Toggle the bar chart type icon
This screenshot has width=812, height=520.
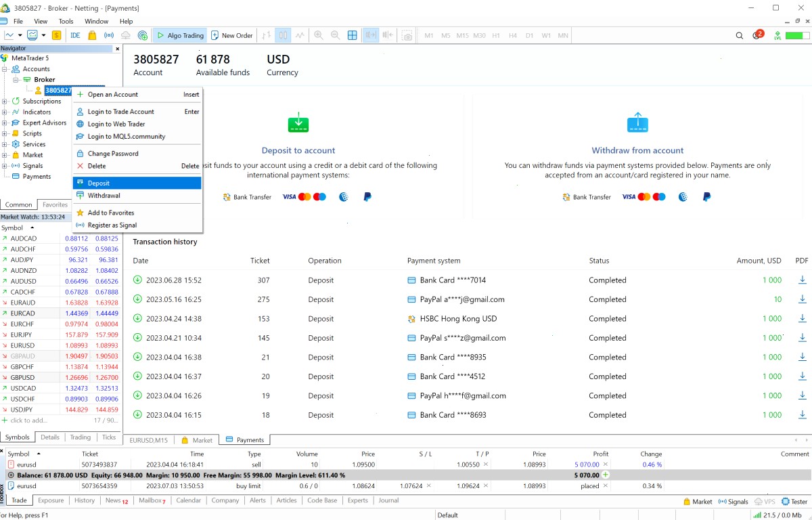pyautogui.click(x=266, y=35)
